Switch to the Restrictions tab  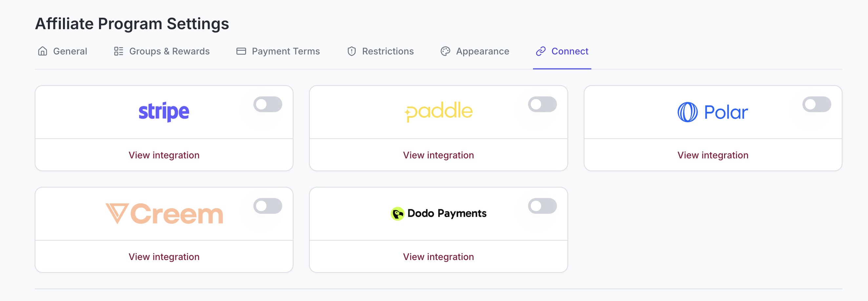[387, 51]
